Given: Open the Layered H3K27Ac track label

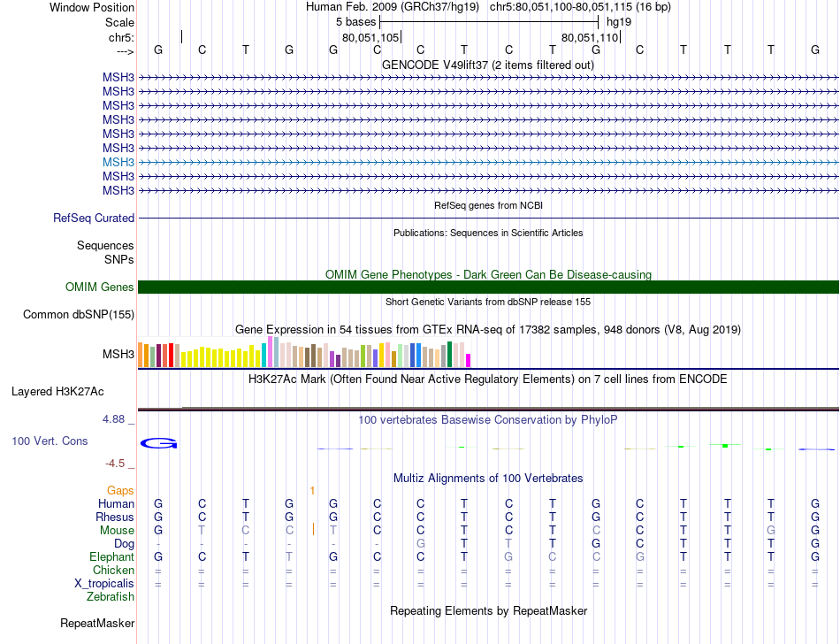Looking at the screenshot, I should 57,392.
